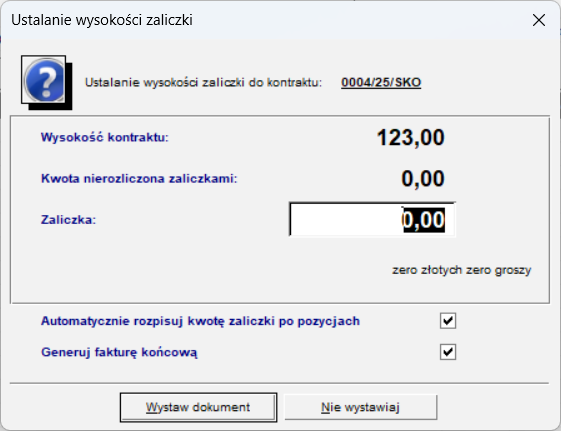Click the dialog title Ustalanie wysokości zaliczki
561x431 pixels.
[x=102, y=20]
